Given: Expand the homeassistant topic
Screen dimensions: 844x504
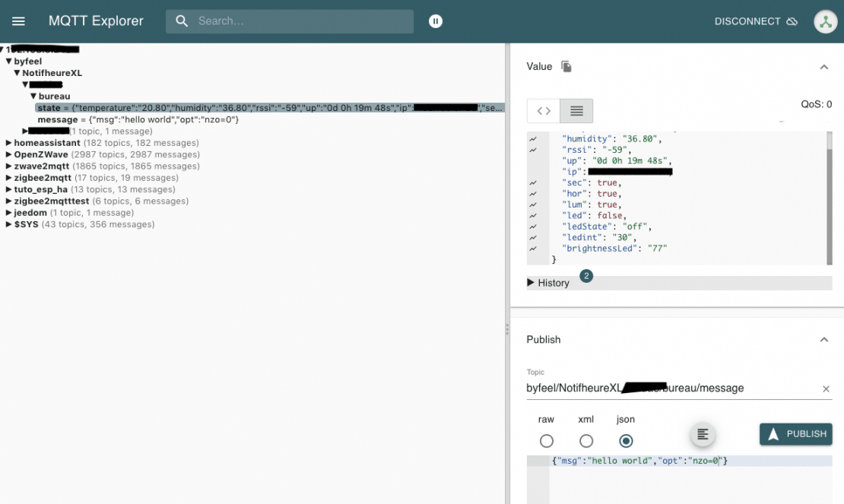Looking at the screenshot, I should point(8,143).
